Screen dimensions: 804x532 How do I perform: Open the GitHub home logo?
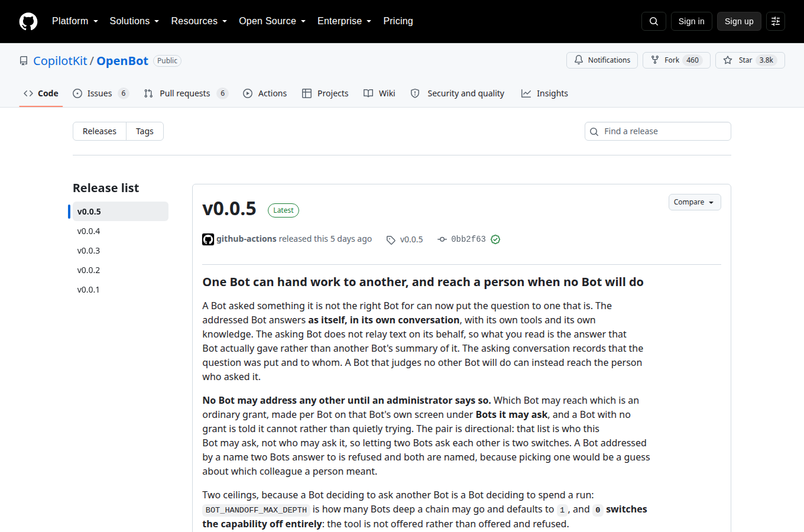pos(28,21)
